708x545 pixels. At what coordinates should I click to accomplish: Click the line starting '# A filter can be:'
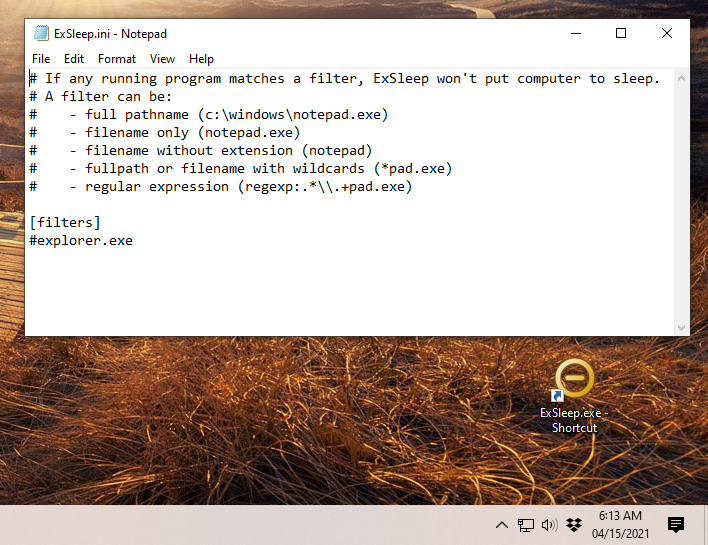click(100, 97)
